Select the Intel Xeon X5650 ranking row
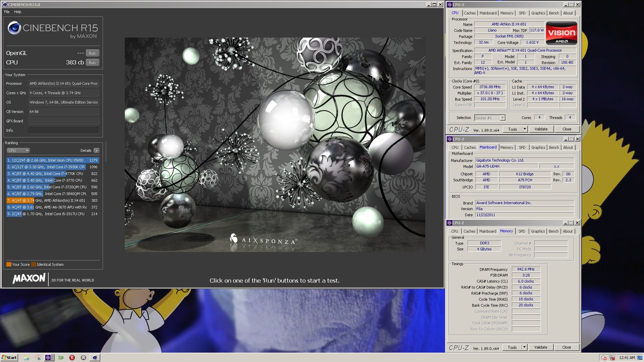644x362 pixels. coord(53,160)
